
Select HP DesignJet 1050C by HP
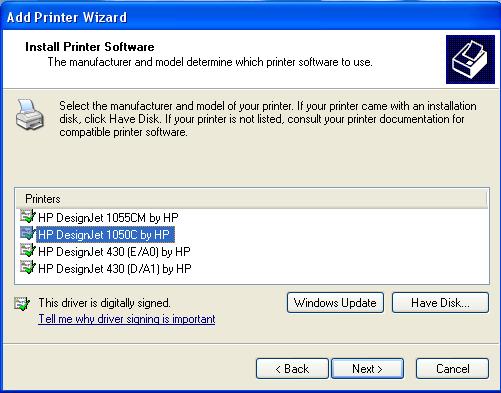tap(104, 235)
